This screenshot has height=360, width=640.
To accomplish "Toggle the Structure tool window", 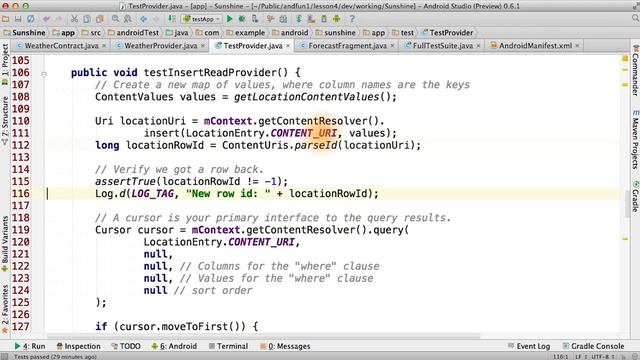I will pos(5,121).
